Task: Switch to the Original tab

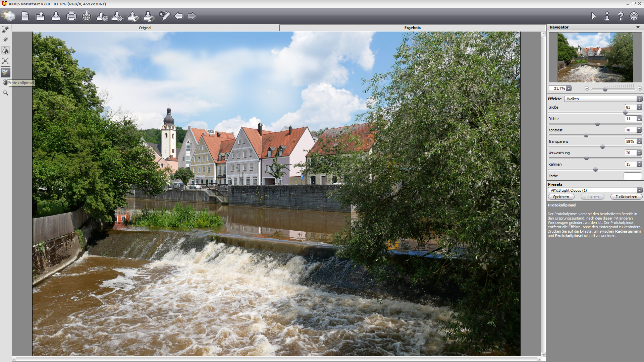Action: point(145,28)
